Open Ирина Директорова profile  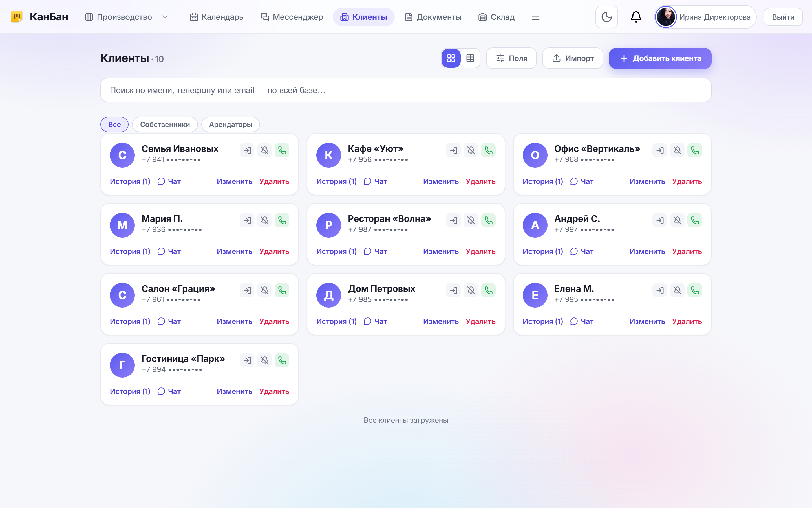coord(706,17)
